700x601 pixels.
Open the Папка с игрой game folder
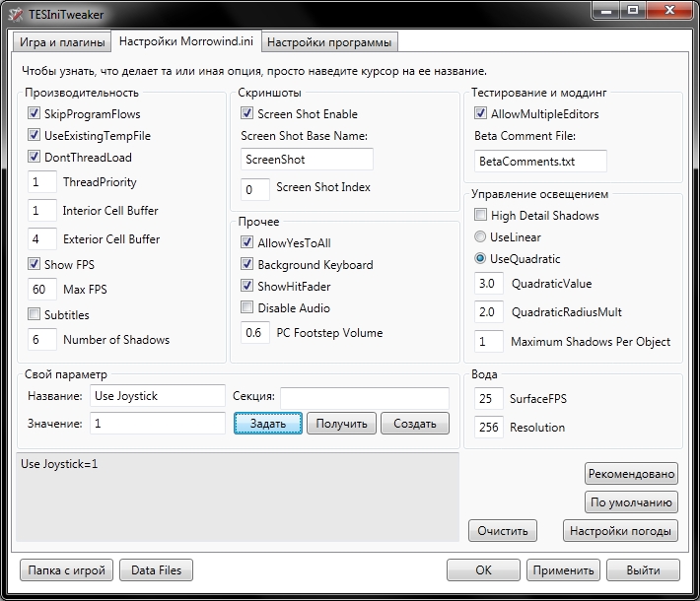(x=66, y=570)
